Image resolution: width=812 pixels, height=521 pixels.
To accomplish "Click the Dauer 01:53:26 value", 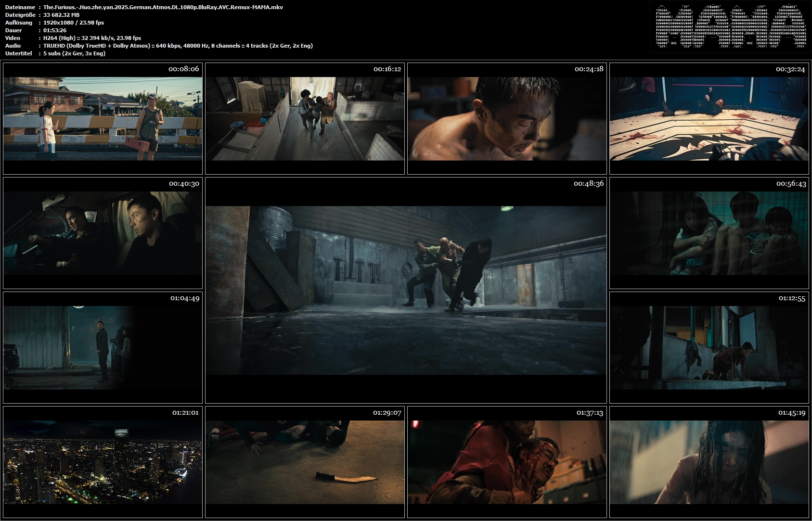I will coord(55,30).
